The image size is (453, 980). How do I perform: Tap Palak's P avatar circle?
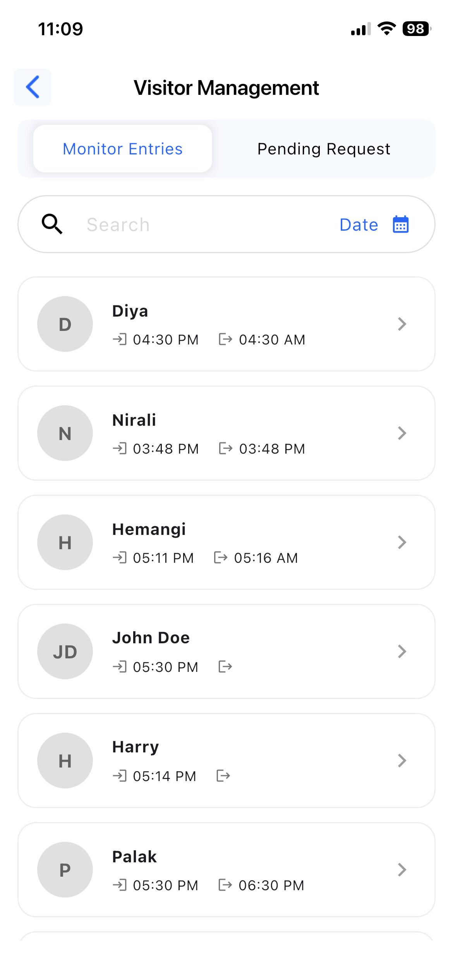pyautogui.click(x=65, y=870)
